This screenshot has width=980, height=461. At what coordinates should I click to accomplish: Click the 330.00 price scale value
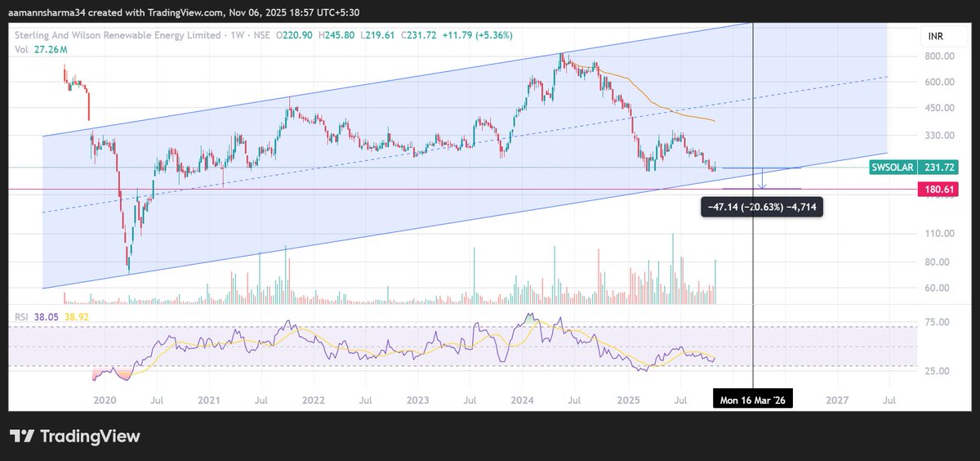[x=939, y=136]
